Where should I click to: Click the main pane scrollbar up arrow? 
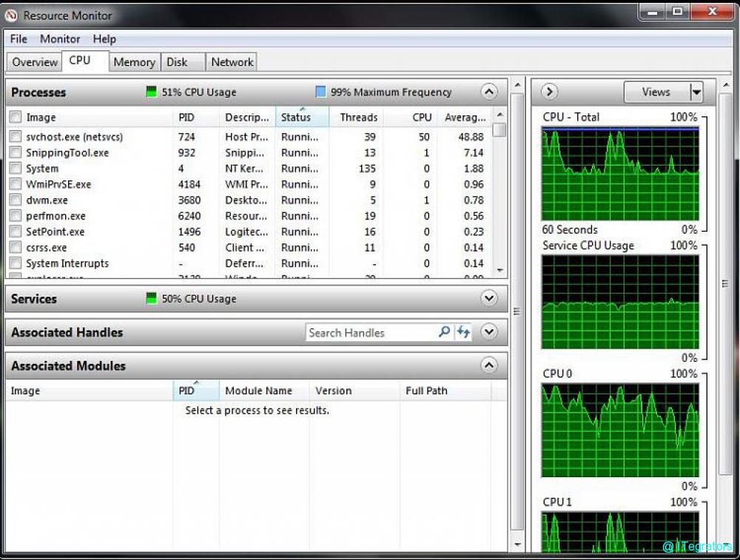517,85
